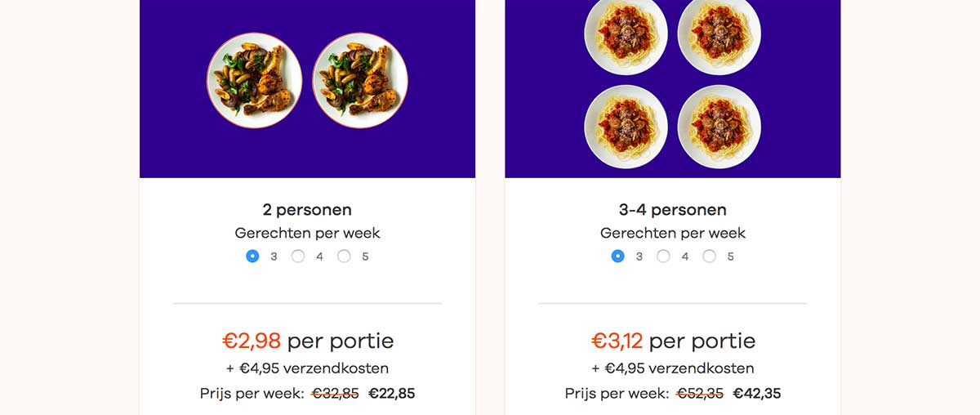980x415 pixels.
Task: Click the crossed-out €32,85 original price
Action: pyautogui.click(x=335, y=394)
